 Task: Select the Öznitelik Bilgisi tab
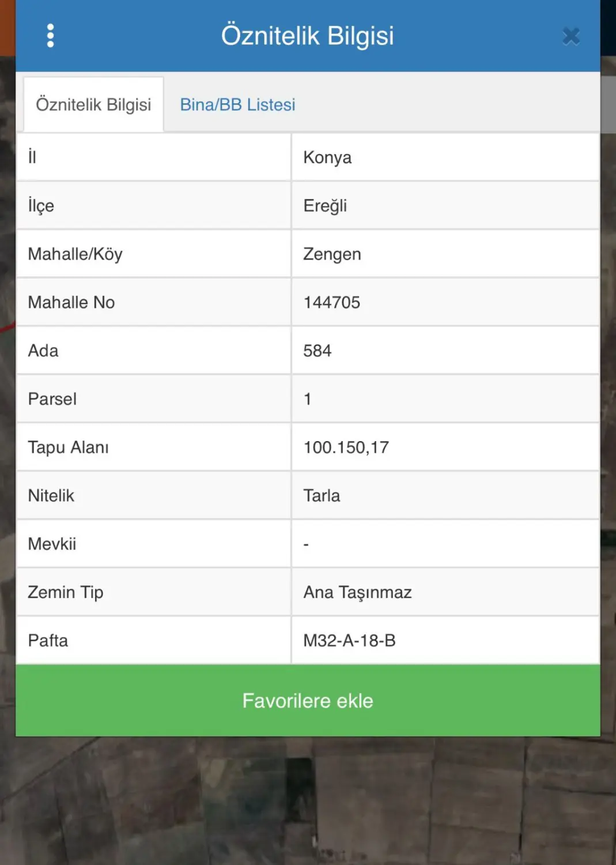93,104
